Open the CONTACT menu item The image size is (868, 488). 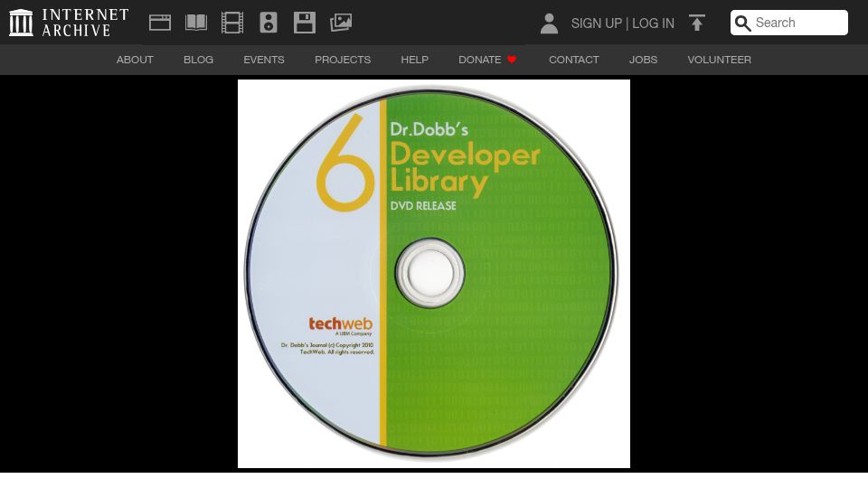[x=574, y=60]
